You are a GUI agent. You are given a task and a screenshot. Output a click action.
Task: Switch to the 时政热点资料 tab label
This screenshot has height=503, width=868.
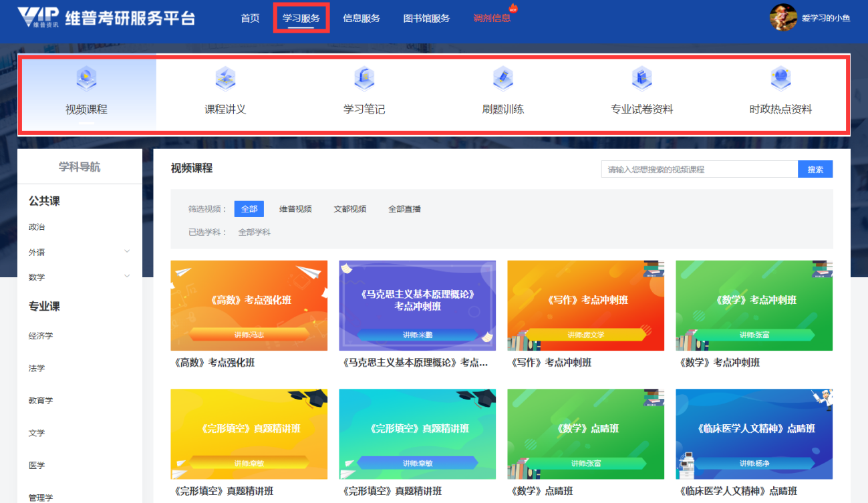(x=780, y=110)
